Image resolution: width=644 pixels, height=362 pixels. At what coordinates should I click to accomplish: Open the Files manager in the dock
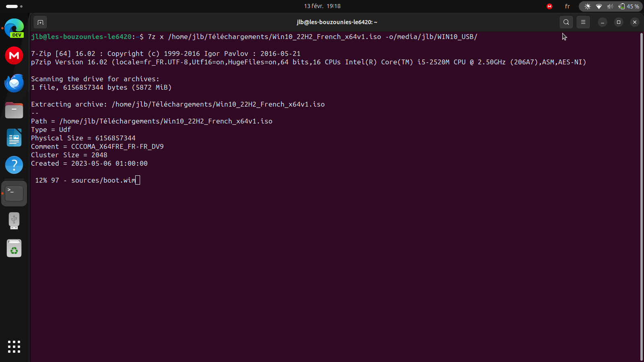[x=14, y=110]
